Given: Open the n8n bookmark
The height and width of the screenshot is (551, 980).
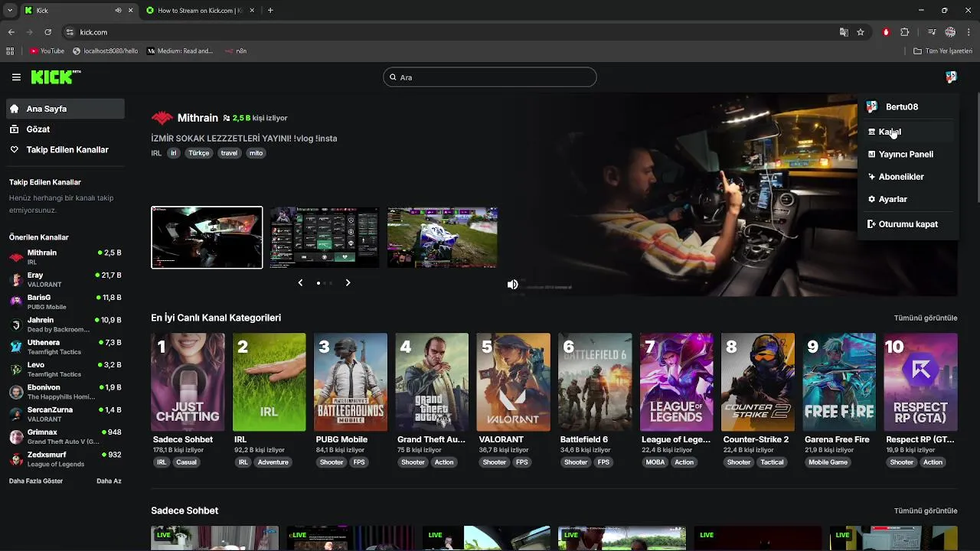Looking at the screenshot, I should 236,51.
